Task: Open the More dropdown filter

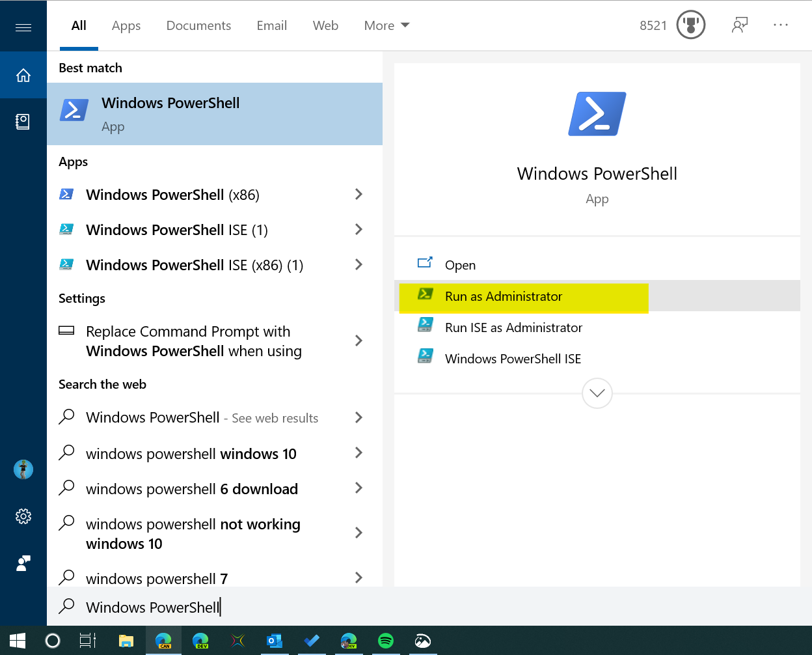Action: [x=386, y=25]
